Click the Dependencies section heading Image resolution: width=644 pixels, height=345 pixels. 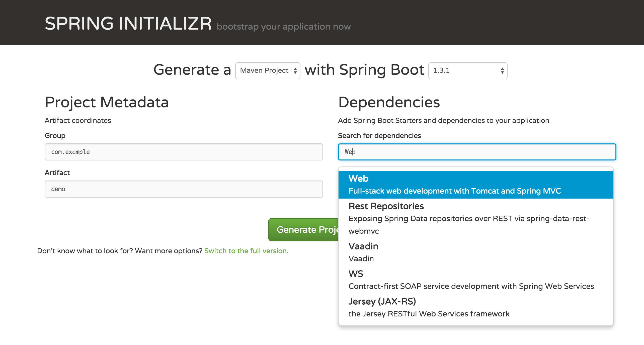389,102
